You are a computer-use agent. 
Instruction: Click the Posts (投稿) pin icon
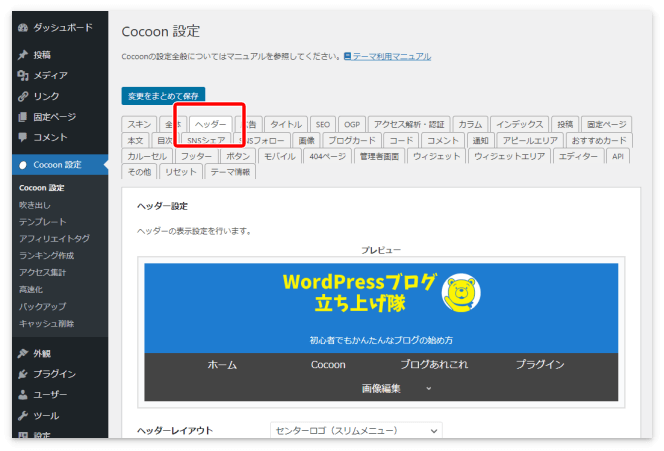click(23, 55)
